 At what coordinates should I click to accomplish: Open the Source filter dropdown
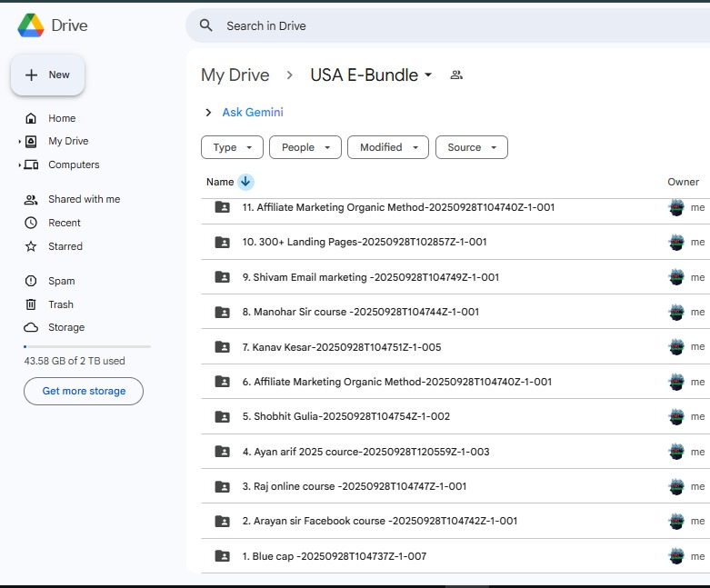(471, 147)
